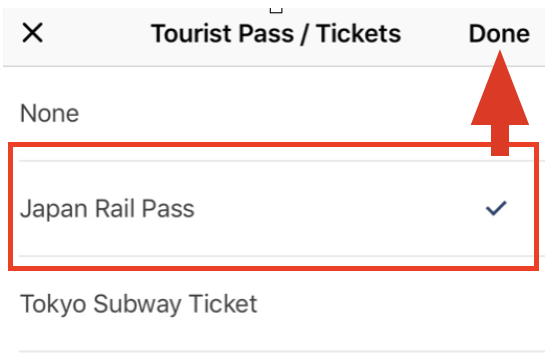Screen dimensions: 552x364
Task: Close the Tourist Pass dialog with X
Action: 32,33
